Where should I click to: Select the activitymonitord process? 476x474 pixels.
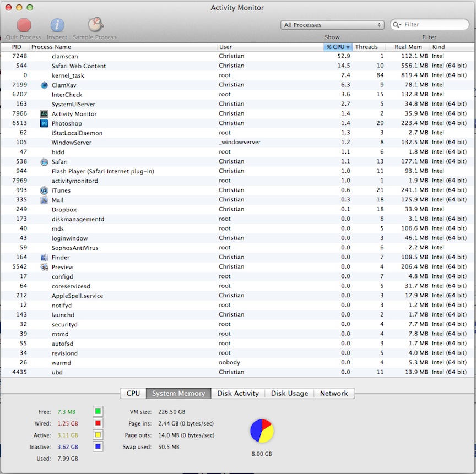point(237,181)
